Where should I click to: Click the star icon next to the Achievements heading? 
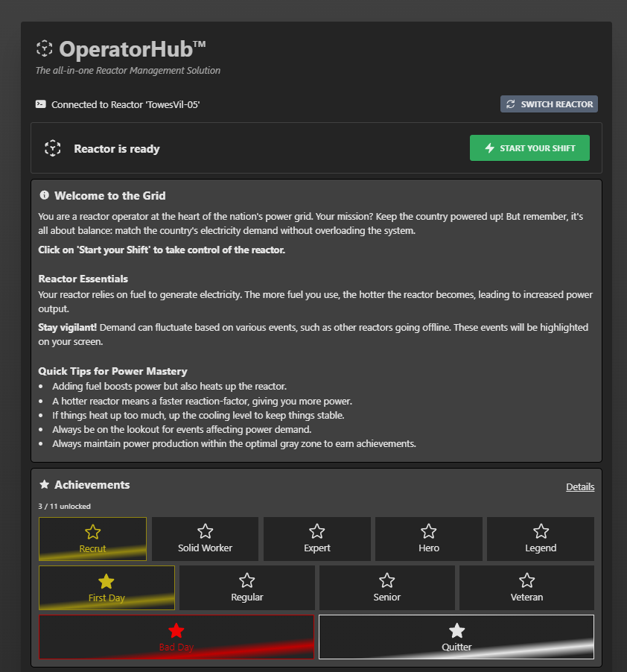(x=43, y=484)
